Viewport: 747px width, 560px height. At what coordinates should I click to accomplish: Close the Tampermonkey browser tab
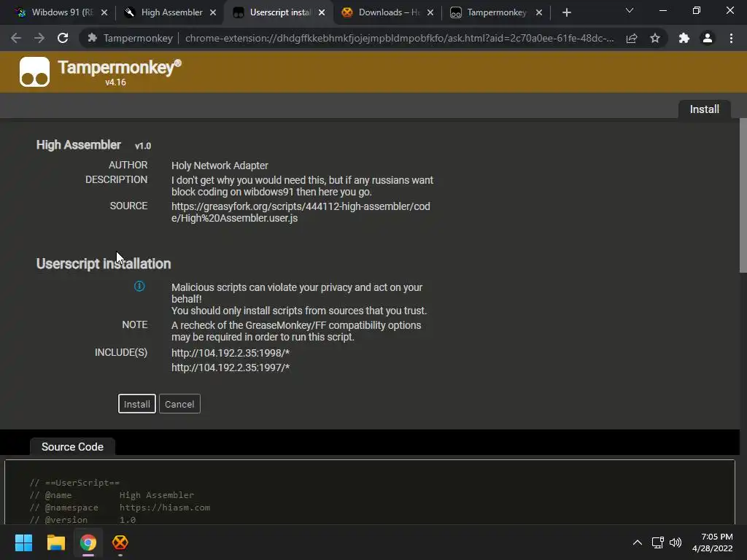click(539, 12)
